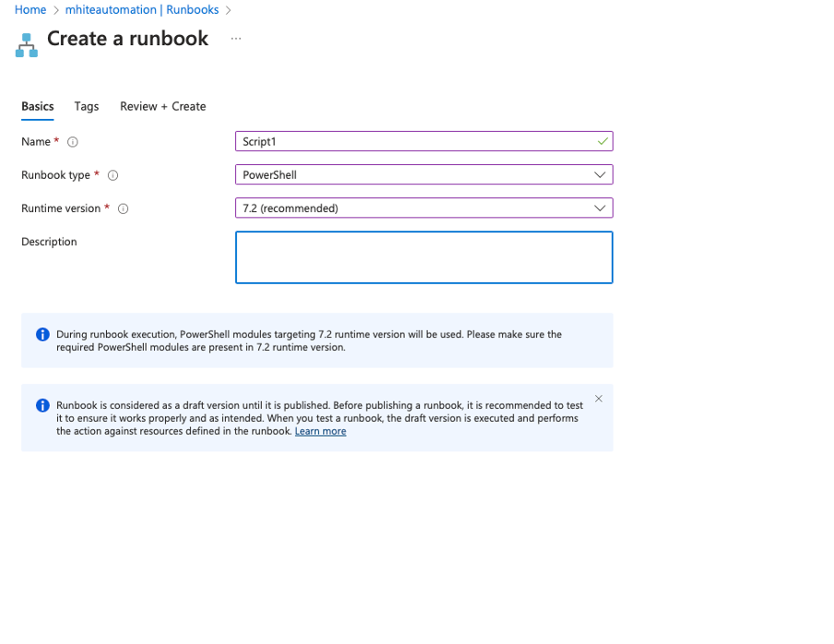
Task: Click the green validation checkmark in Name field
Action: pyautogui.click(x=602, y=141)
